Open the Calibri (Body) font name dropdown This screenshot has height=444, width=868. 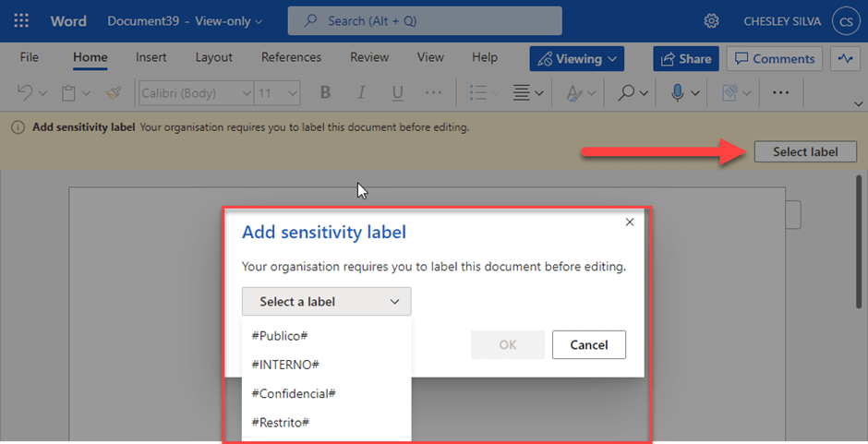tap(196, 92)
